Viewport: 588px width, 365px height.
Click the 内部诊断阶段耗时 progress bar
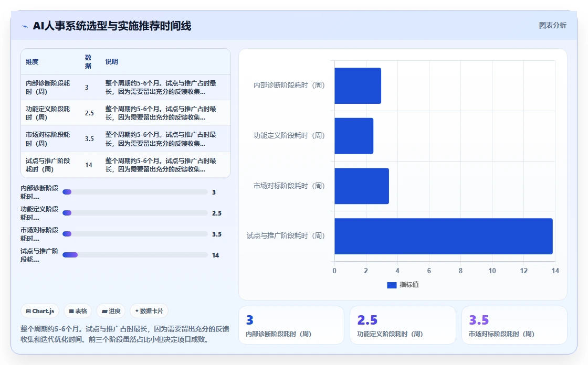coord(135,192)
